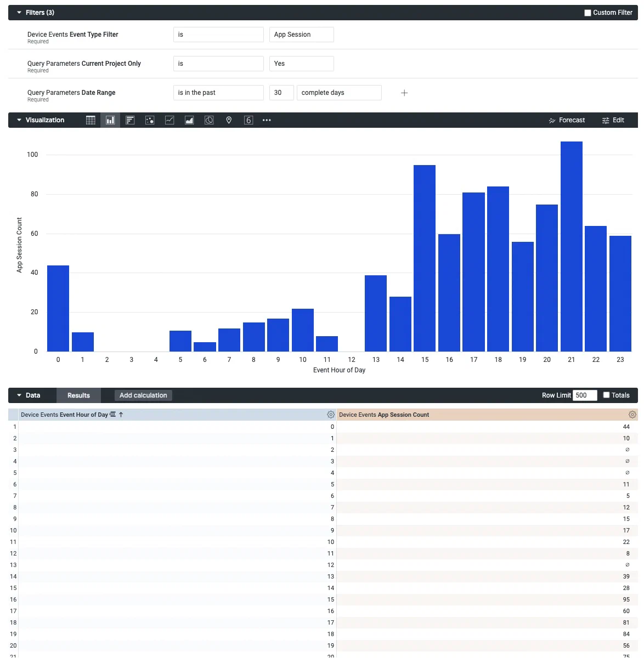This screenshot has height=663, width=644.
Task: Select the scatterplot visualization icon
Action: click(150, 120)
